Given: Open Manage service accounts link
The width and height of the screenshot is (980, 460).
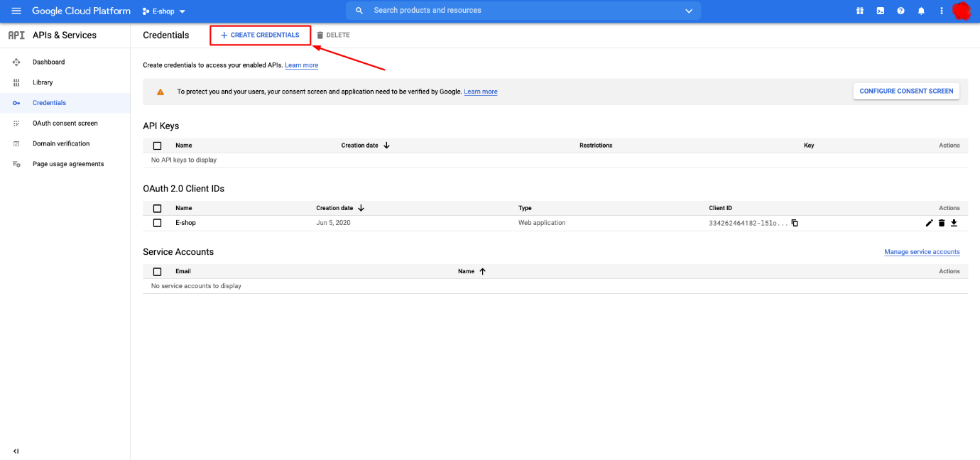Looking at the screenshot, I should click(922, 252).
